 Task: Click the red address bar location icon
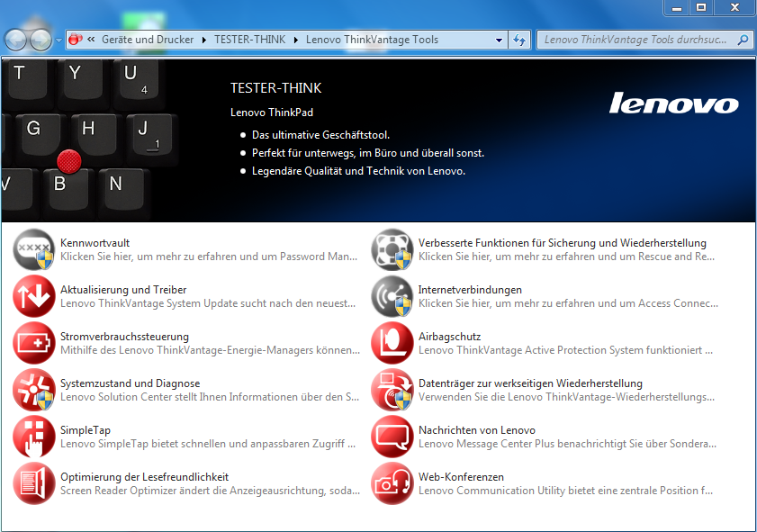pyautogui.click(x=75, y=39)
